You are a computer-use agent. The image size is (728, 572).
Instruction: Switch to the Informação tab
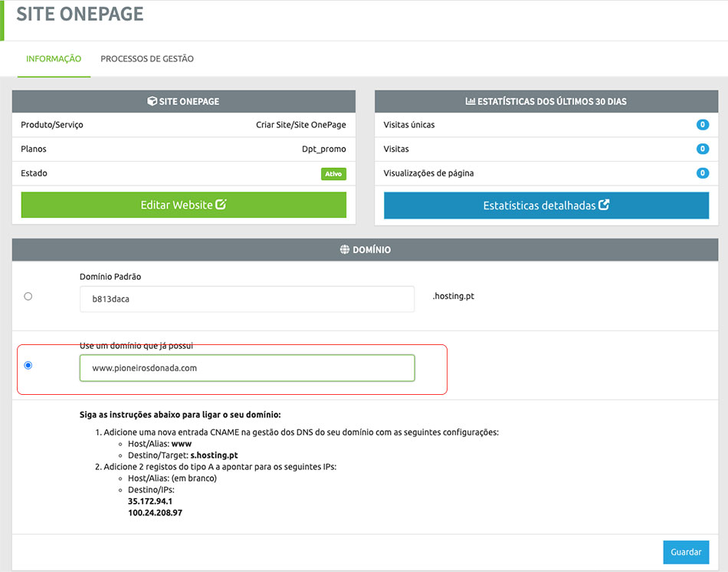54,59
